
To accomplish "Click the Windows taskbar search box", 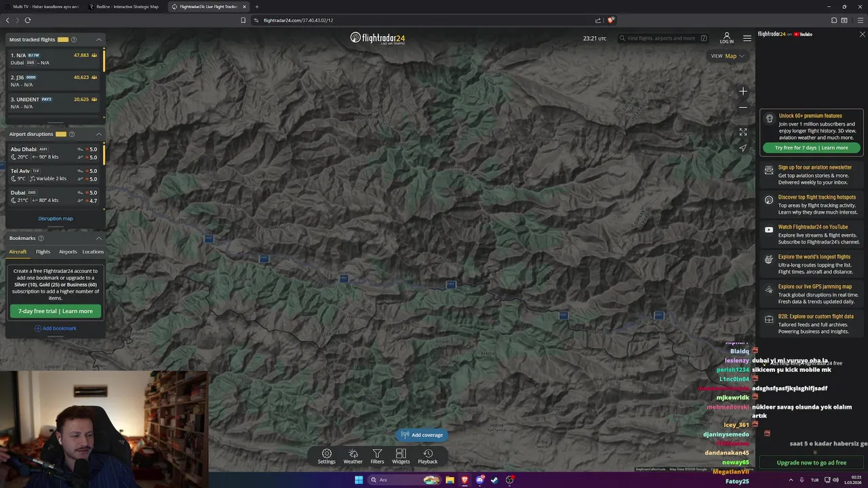I will pos(404,480).
